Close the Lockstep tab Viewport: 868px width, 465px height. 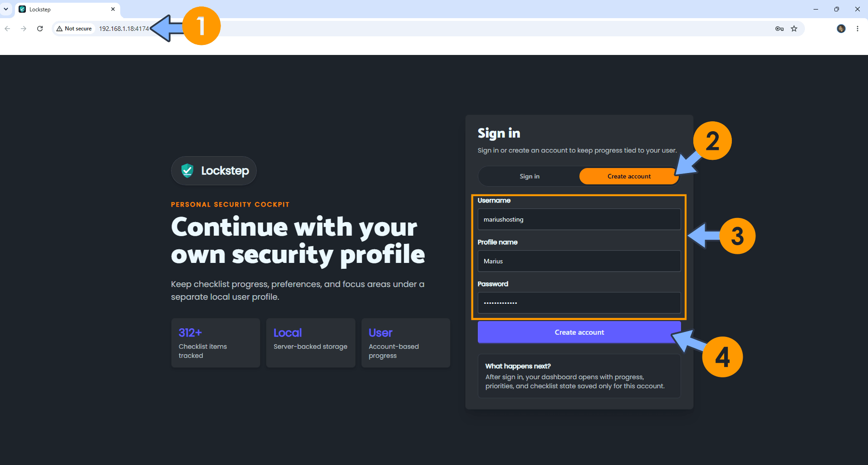[x=113, y=9]
